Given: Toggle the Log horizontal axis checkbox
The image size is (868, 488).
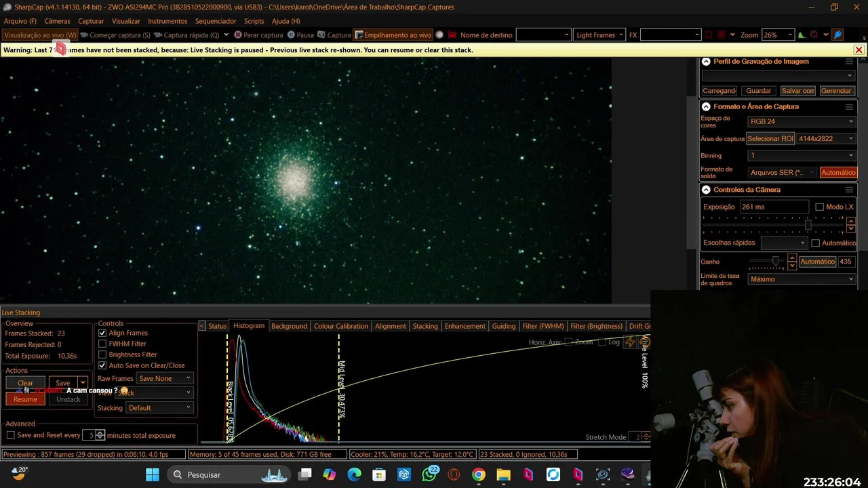Looking at the screenshot, I should tap(602, 342).
